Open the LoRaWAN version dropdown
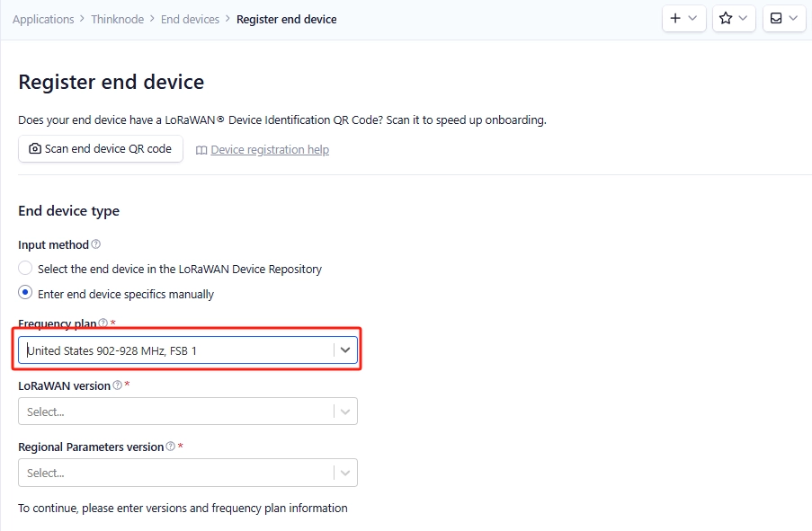Viewport: 812px width, 531px height. click(x=187, y=412)
